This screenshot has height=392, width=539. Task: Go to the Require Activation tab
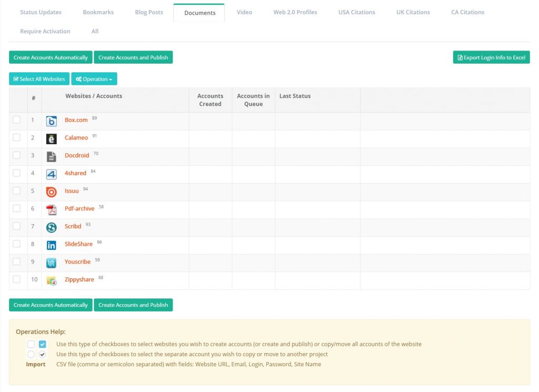pyautogui.click(x=45, y=31)
